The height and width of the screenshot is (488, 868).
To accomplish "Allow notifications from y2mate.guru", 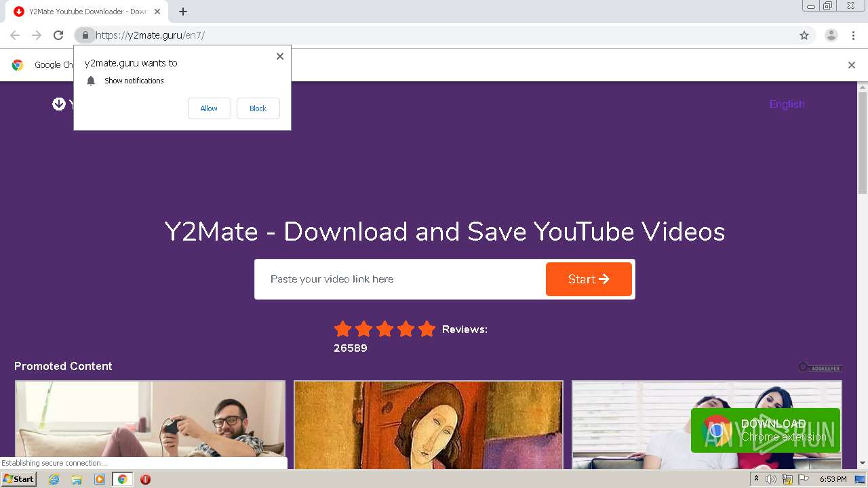I will (x=209, y=108).
